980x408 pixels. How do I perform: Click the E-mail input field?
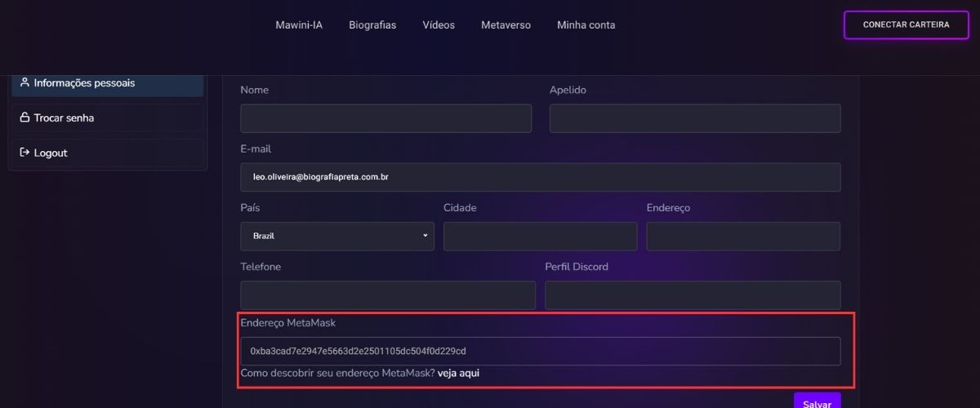point(541,177)
